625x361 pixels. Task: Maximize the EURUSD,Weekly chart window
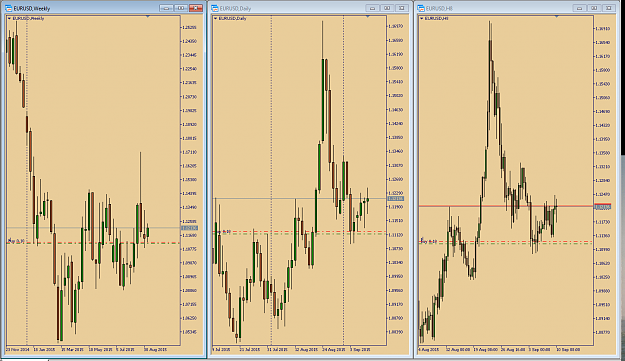click(181, 8)
